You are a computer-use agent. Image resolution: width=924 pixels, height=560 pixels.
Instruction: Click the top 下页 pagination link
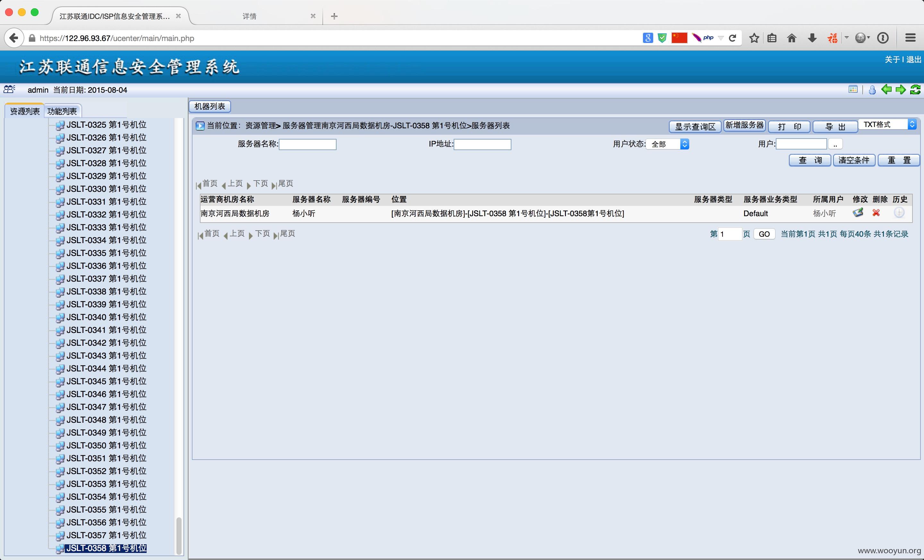pos(261,183)
